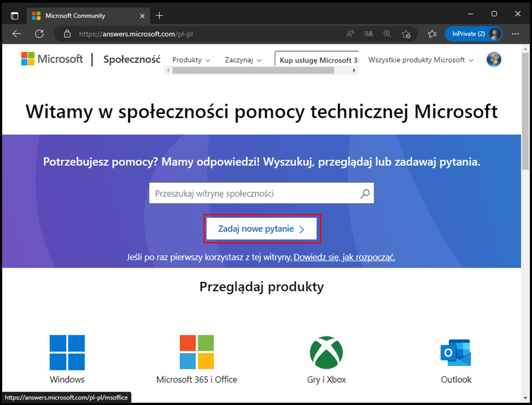
Task: Click the page vertical scrollbar thumb
Action: (525, 111)
